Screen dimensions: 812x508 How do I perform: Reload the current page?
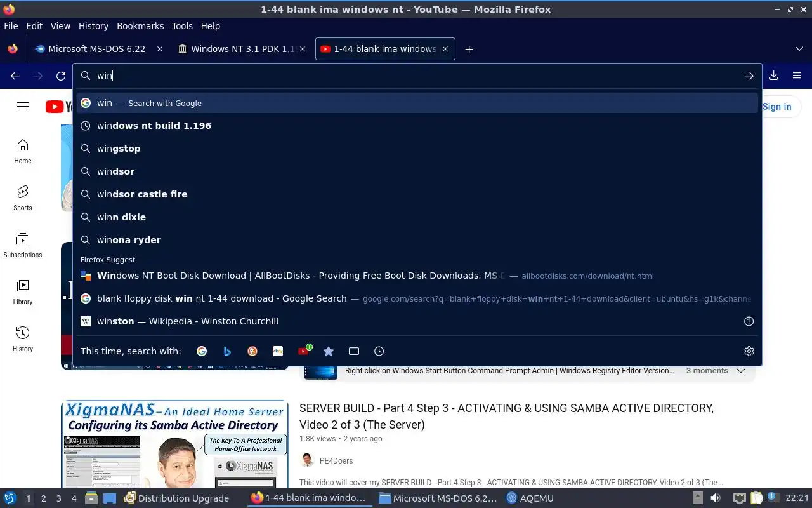[x=61, y=76]
